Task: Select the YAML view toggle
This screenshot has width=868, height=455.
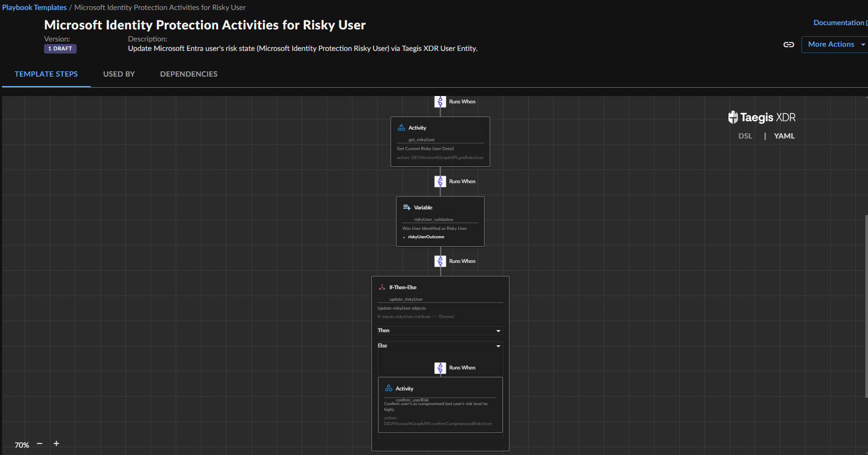Action: click(x=784, y=136)
